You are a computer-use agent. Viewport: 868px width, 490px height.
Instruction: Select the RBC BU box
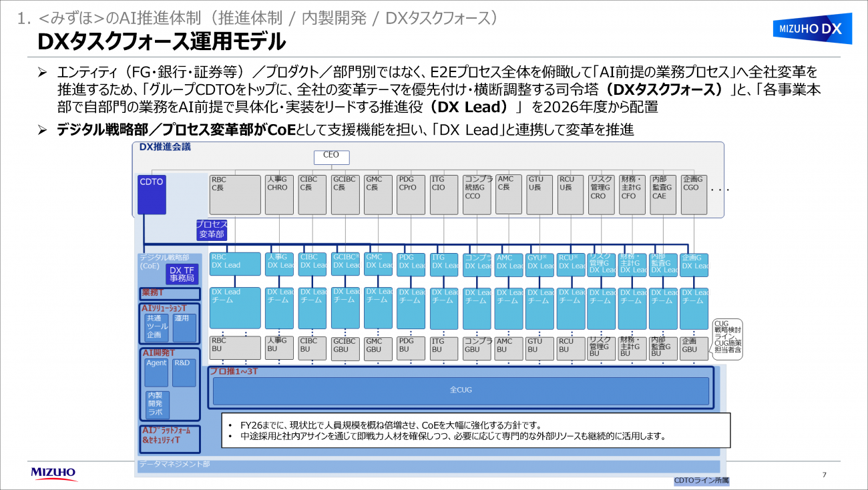(x=235, y=348)
